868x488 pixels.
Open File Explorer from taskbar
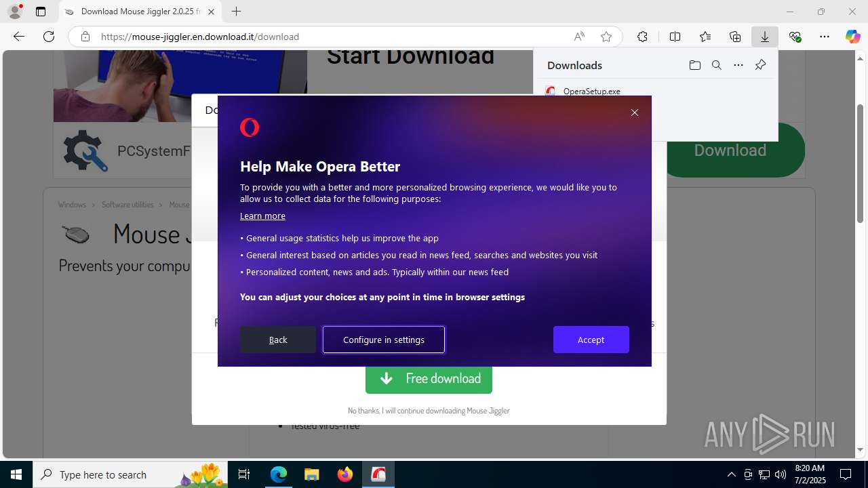coord(311,474)
